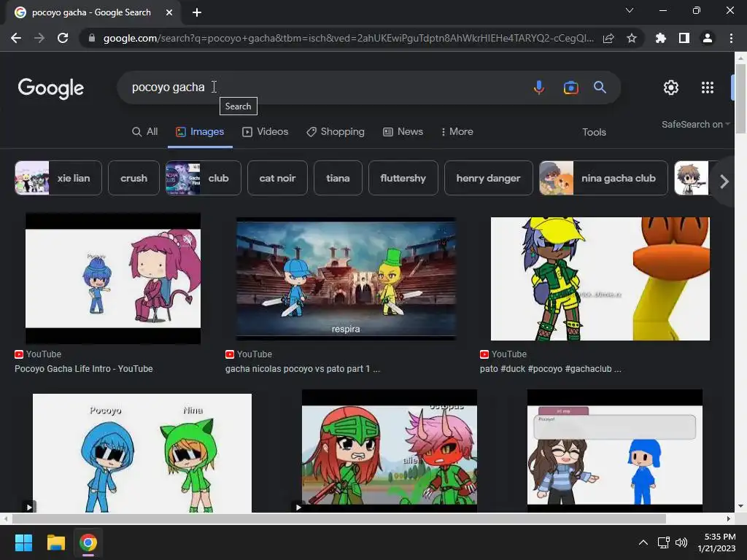Open the Chrome extensions puzzle icon
The height and width of the screenshot is (560, 747).
[x=660, y=38]
